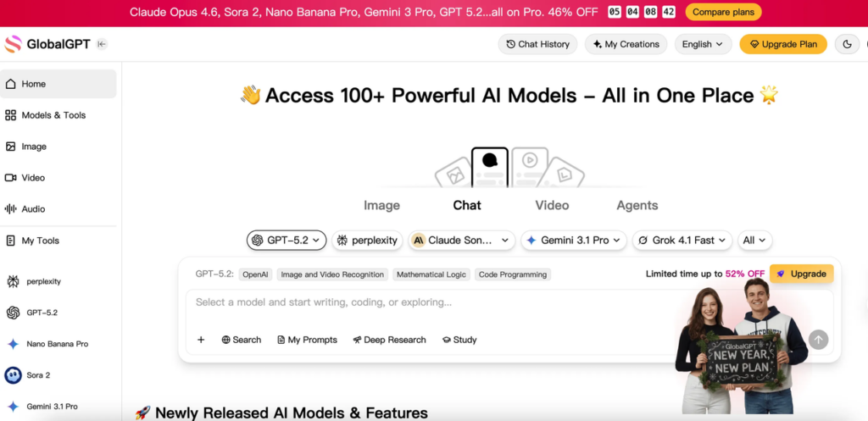Turn on Study mode

point(459,340)
